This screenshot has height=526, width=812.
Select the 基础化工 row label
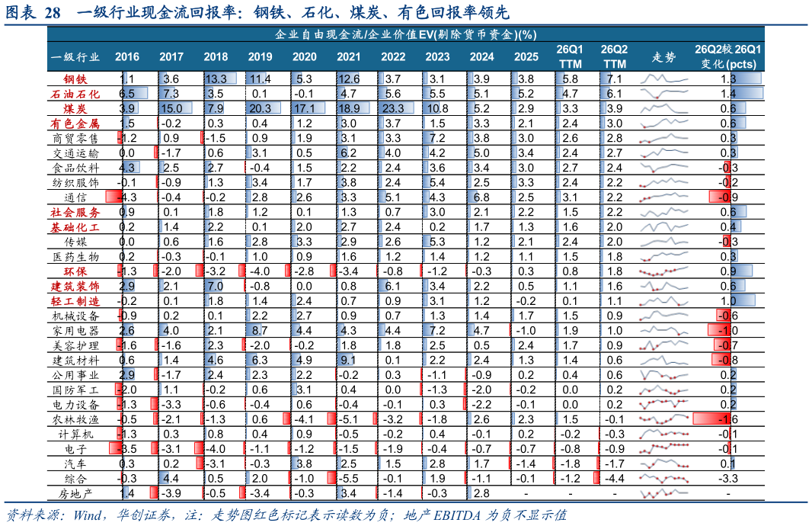(75, 227)
